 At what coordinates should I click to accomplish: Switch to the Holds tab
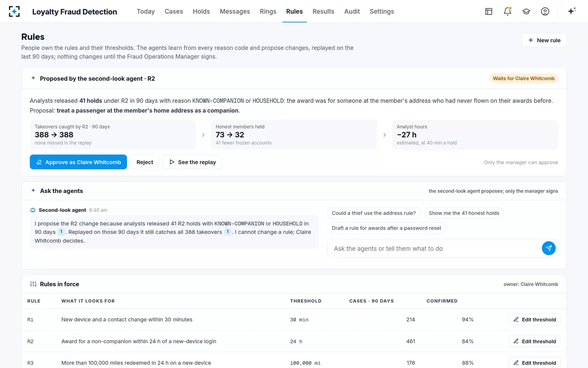coord(201,11)
